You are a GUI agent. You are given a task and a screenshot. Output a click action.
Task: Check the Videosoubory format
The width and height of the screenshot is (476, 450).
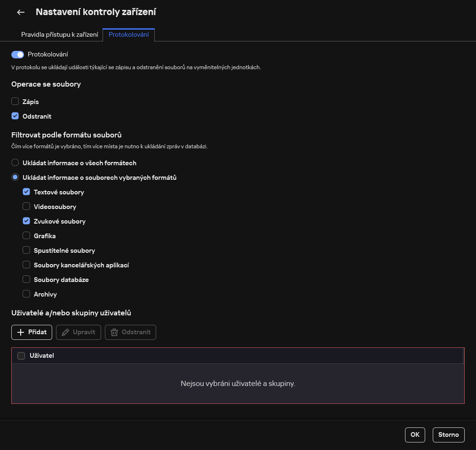(26, 206)
